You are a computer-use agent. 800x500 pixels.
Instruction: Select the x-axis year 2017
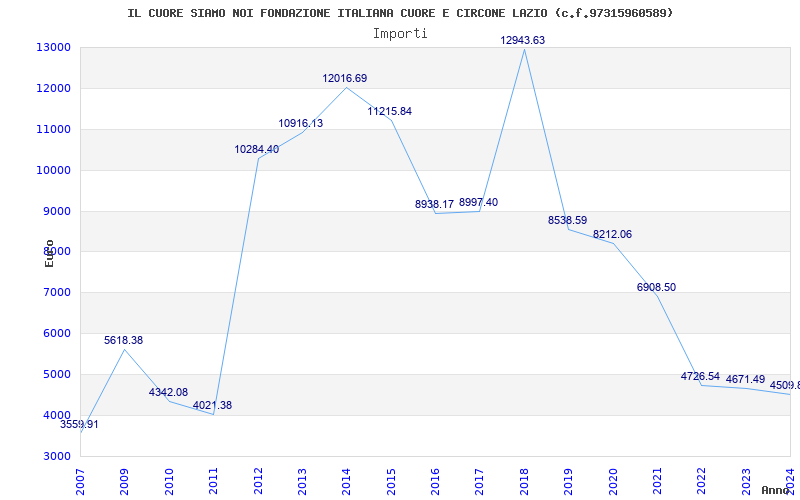[480, 481]
